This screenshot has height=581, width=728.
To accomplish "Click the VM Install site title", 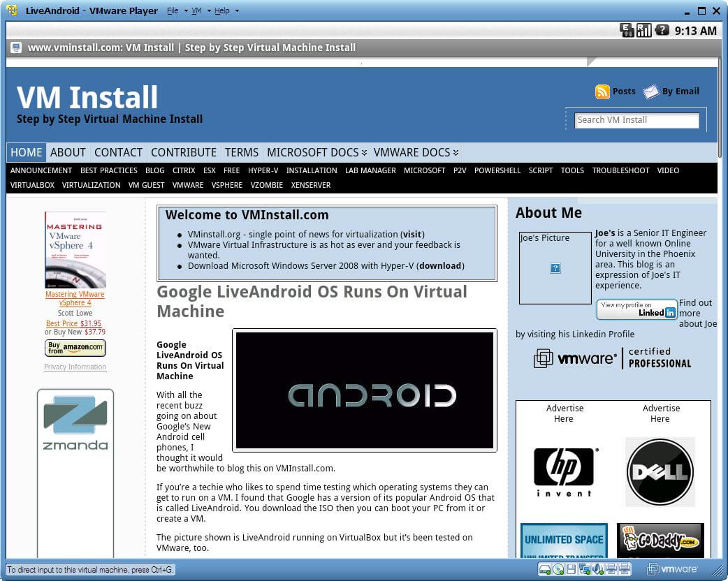I will pyautogui.click(x=87, y=98).
